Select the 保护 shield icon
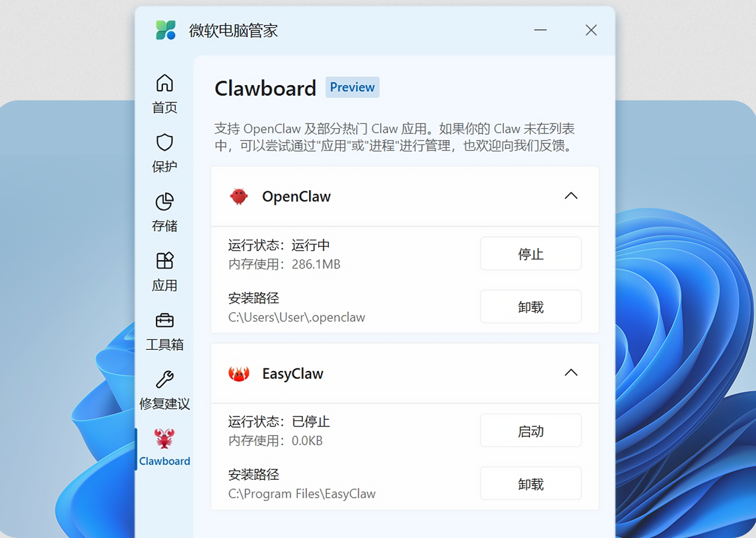756x538 pixels. pos(164,143)
